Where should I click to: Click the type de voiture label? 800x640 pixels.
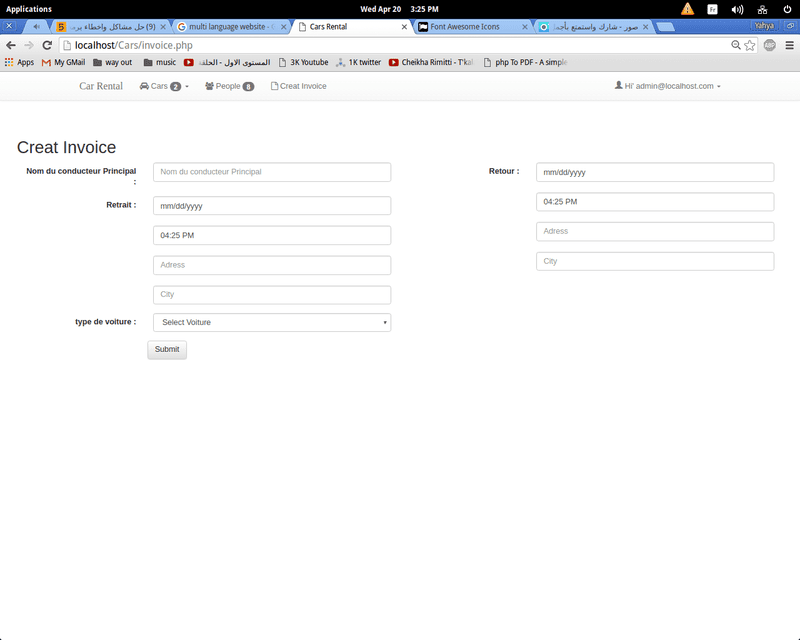[106, 322]
